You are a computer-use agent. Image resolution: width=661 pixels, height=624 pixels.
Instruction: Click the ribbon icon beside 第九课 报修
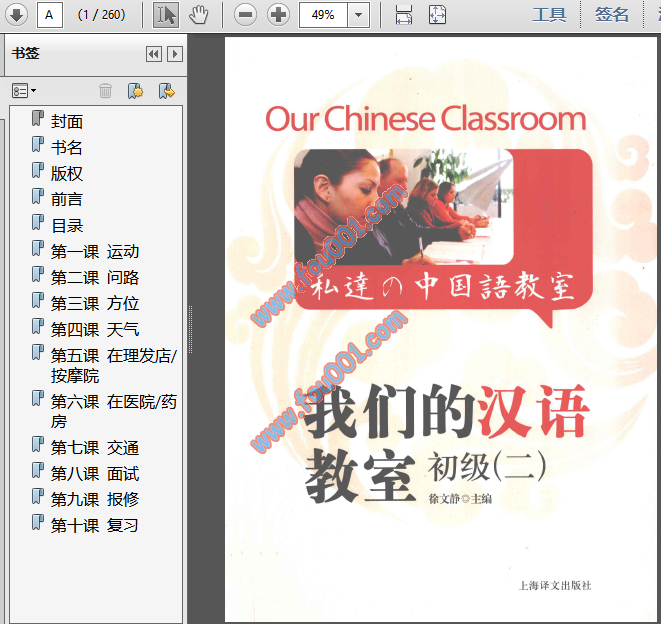(x=38, y=497)
